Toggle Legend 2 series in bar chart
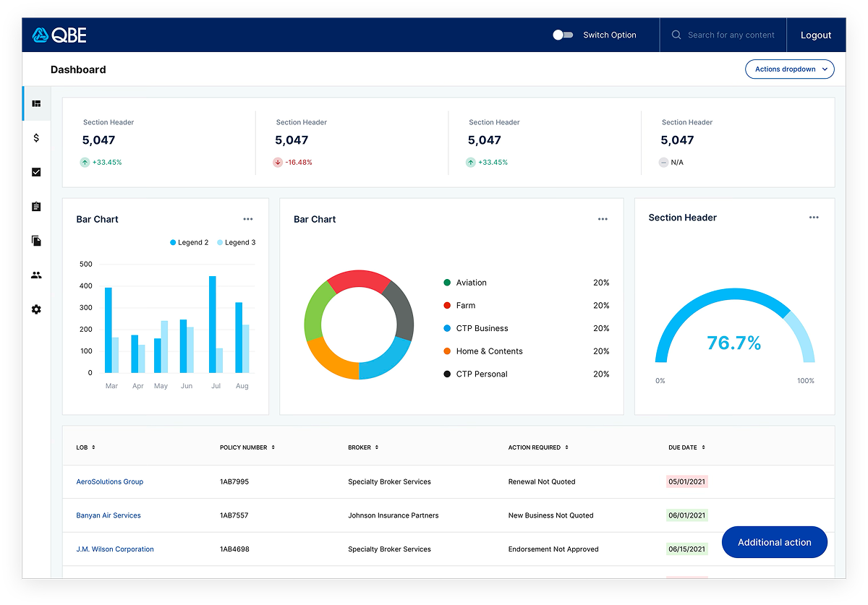Image resolution: width=868 pixels, height=605 pixels. tap(189, 243)
